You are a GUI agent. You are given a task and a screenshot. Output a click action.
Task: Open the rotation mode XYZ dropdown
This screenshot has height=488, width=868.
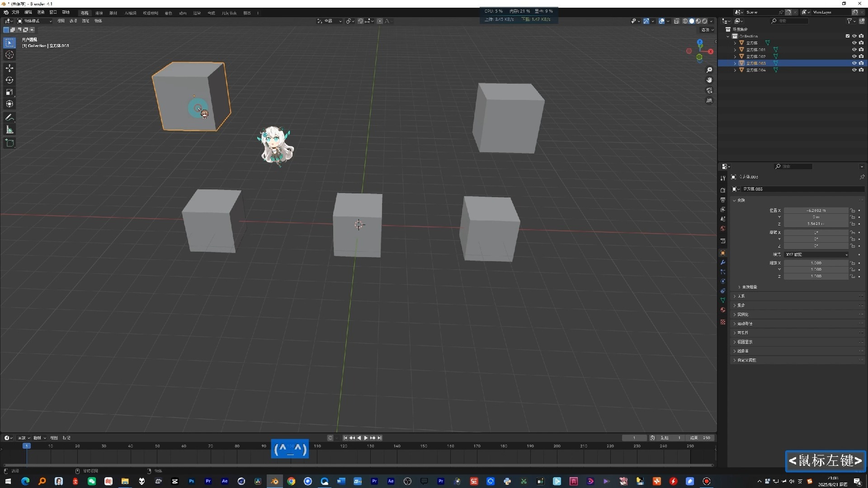816,255
